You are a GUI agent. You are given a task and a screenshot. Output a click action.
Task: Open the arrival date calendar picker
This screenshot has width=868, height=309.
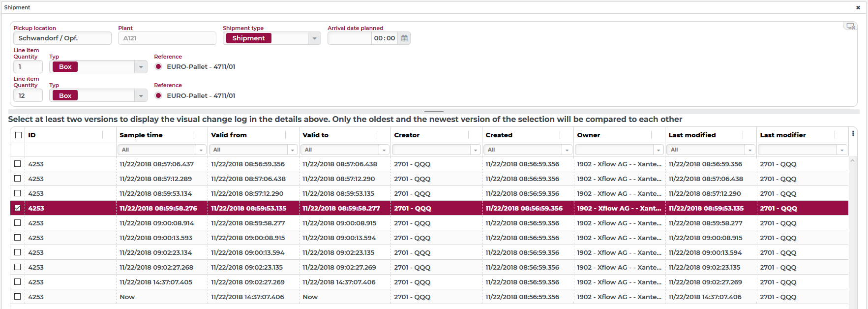[x=404, y=38]
